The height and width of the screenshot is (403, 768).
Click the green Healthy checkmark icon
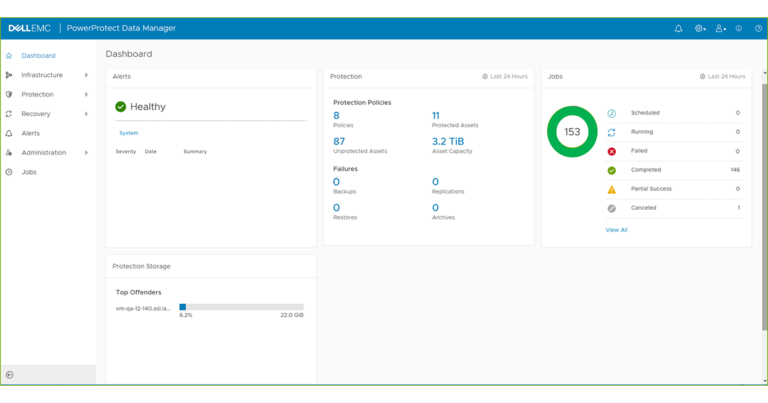coord(120,107)
